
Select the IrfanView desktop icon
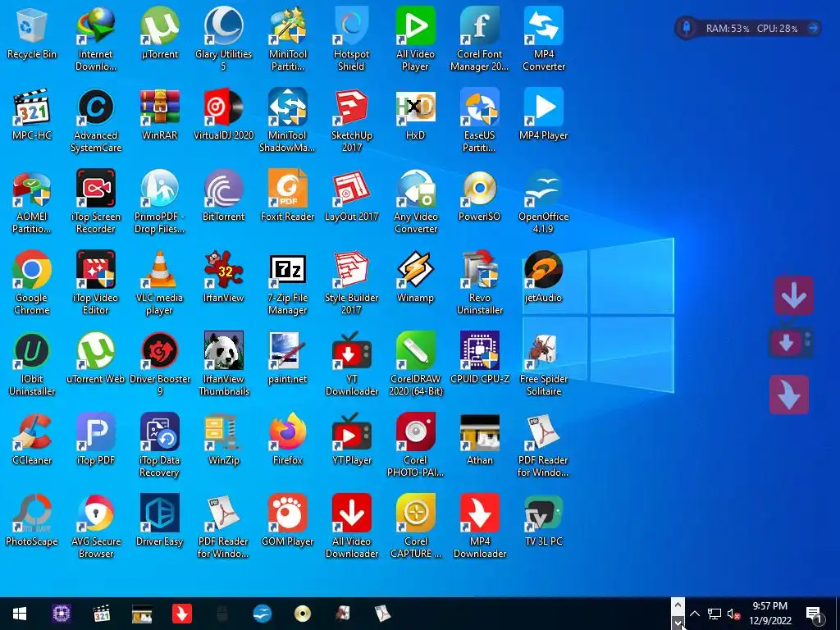[223, 278]
